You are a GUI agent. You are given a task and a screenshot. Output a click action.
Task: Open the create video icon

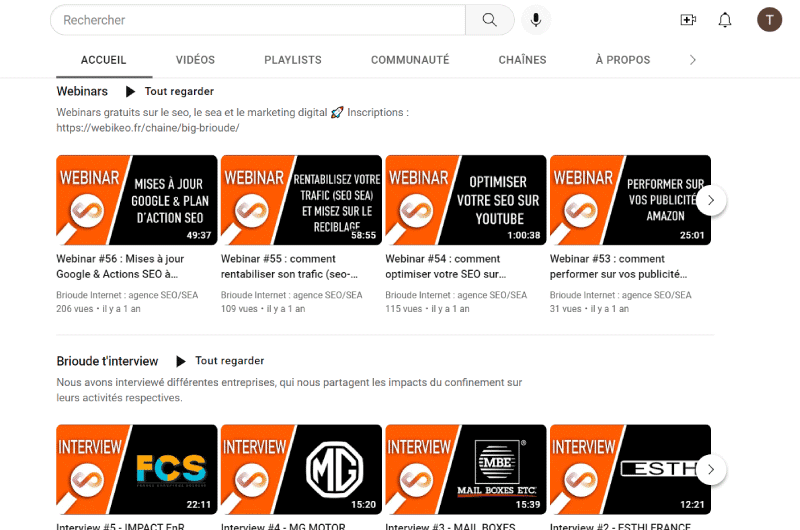tap(688, 20)
